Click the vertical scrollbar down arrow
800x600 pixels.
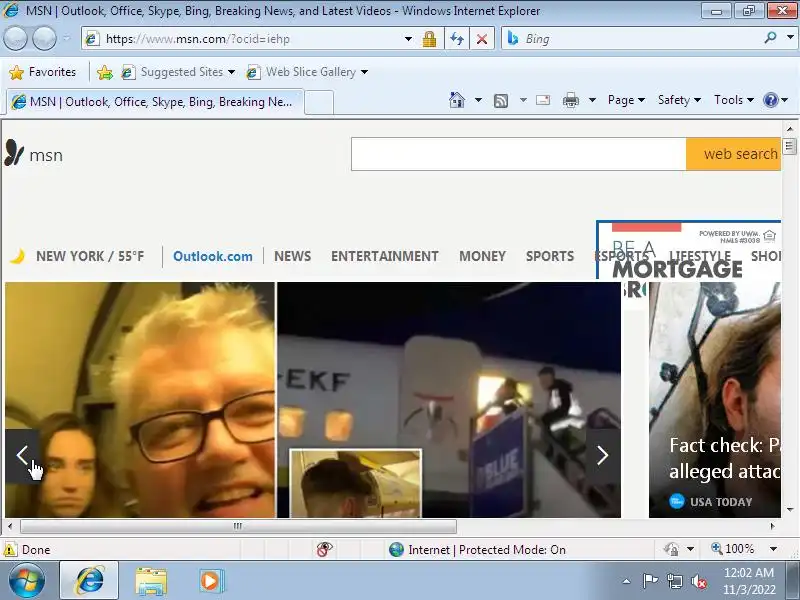[x=790, y=509]
